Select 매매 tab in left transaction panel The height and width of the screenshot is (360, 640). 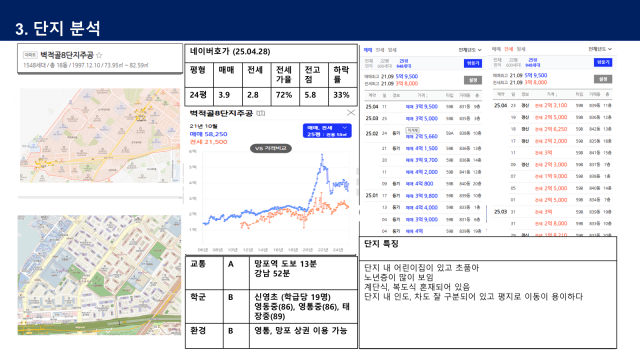(368, 50)
